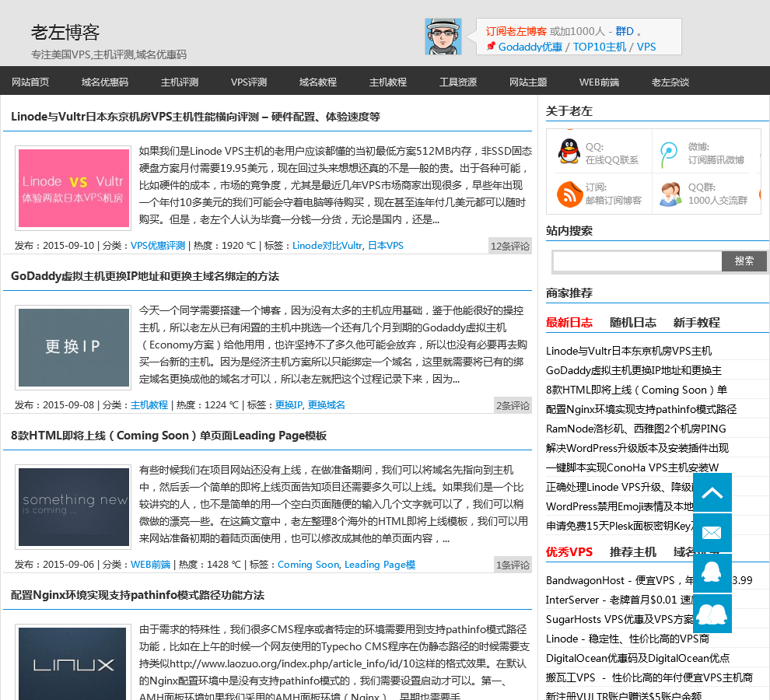This screenshot has width=770, height=700.
Task: Click the 老左博客 site title
Action: [65, 33]
